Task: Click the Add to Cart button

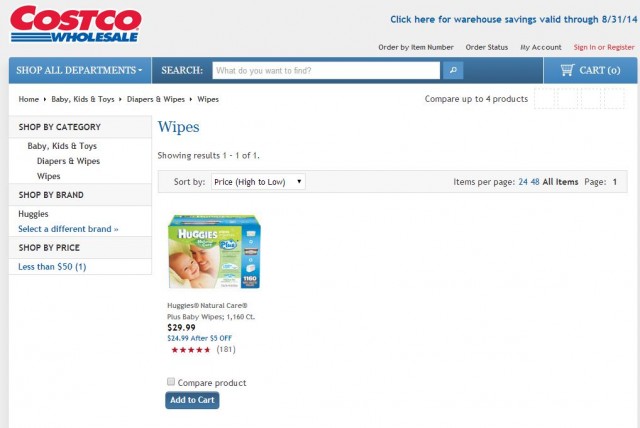Action: [192, 400]
